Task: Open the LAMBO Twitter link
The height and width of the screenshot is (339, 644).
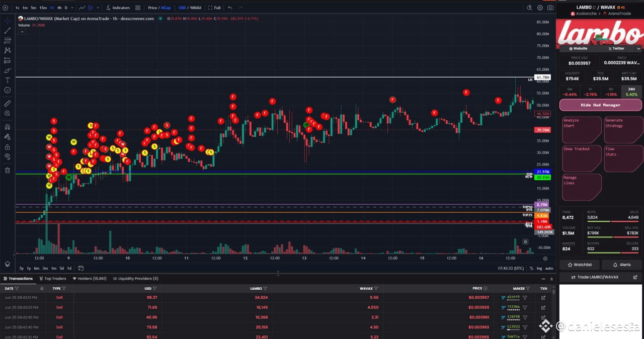Action: (x=616, y=48)
